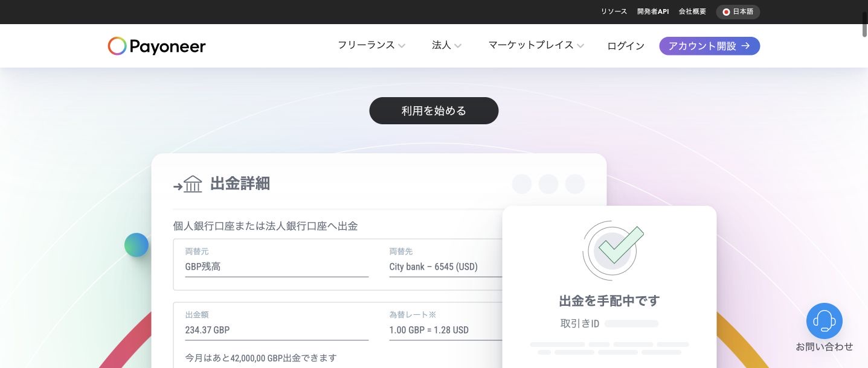The height and width of the screenshot is (368, 868).
Task: Click the bank withdrawal icon beside 出金詳細
Action: pyautogui.click(x=188, y=184)
